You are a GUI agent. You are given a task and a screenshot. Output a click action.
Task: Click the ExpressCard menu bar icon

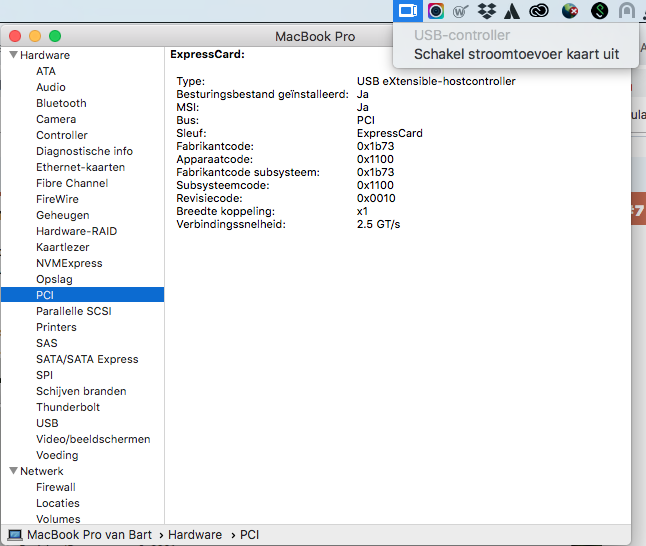pyautogui.click(x=408, y=11)
